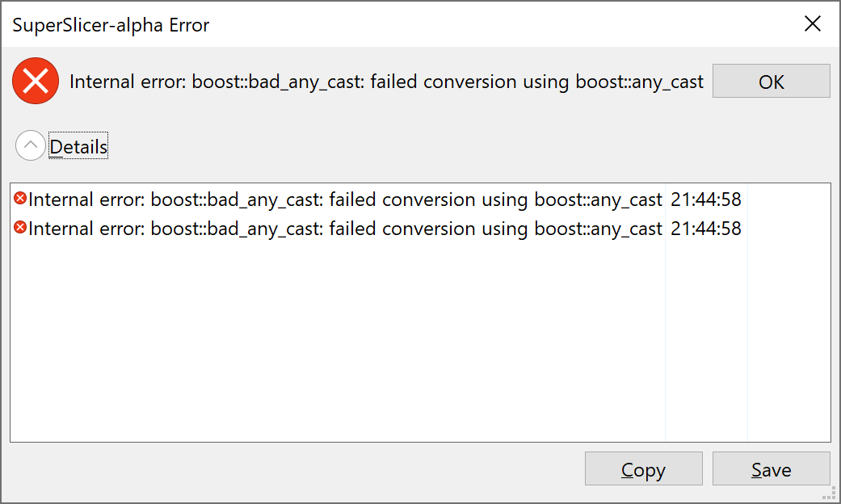The height and width of the screenshot is (504, 841).
Task: Save the error log with the Save button
Action: pyautogui.click(x=770, y=469)
